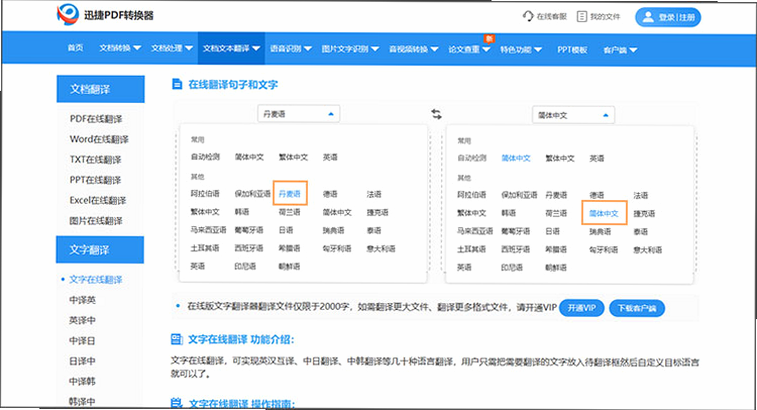Open Excel在线翻译 in sidebar
This screenshot has width=757, height=410.
pos(98,200)
